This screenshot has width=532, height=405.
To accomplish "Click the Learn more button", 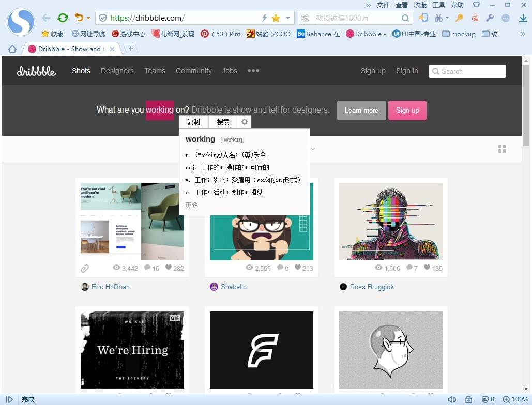I will [x=361, y=111].
